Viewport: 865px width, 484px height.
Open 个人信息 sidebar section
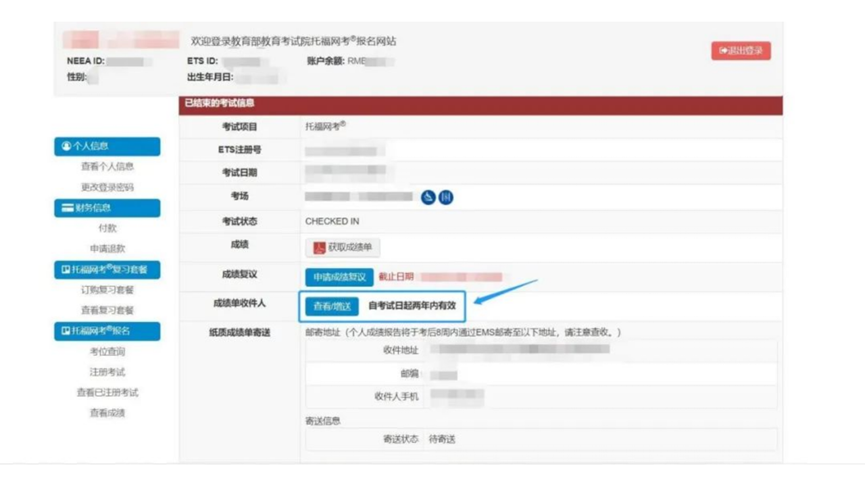[107, 146]
